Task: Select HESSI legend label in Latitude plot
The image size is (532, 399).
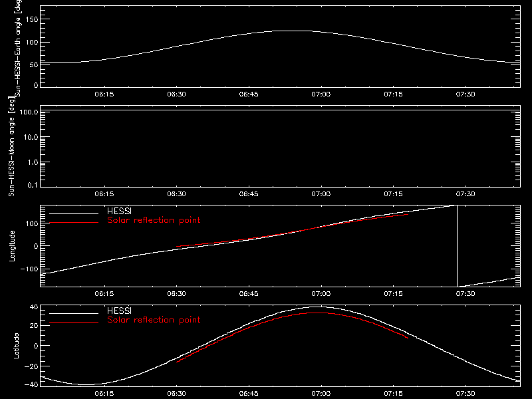Action: (119, 311)
